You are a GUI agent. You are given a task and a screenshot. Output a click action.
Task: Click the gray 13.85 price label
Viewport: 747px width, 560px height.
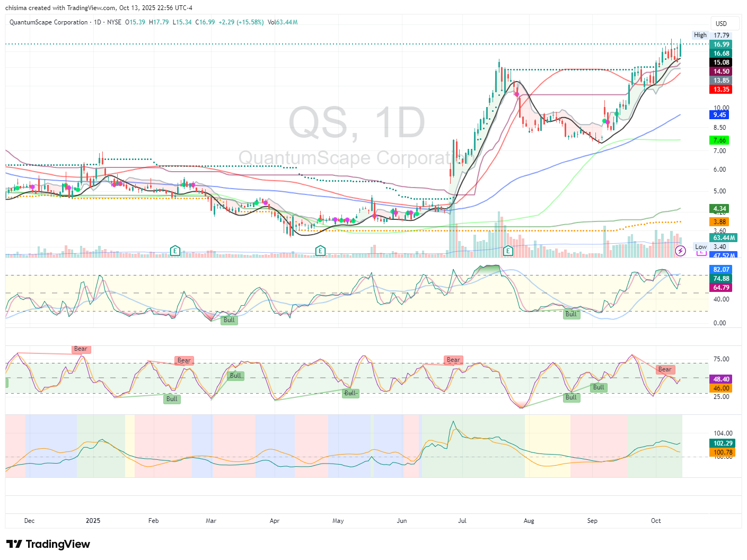(x=721, y=81)
